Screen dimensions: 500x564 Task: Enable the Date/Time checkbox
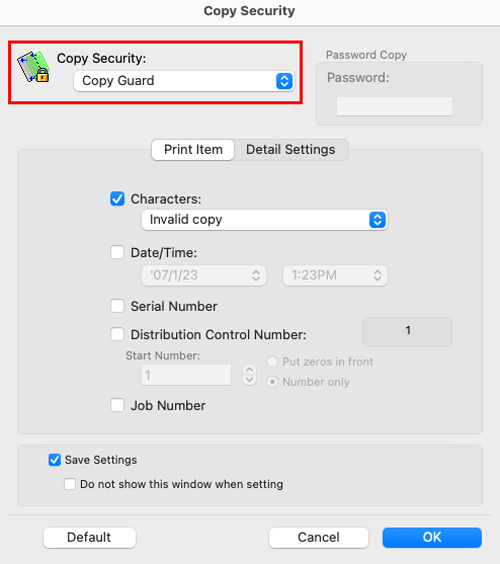[x=117, y=252]
